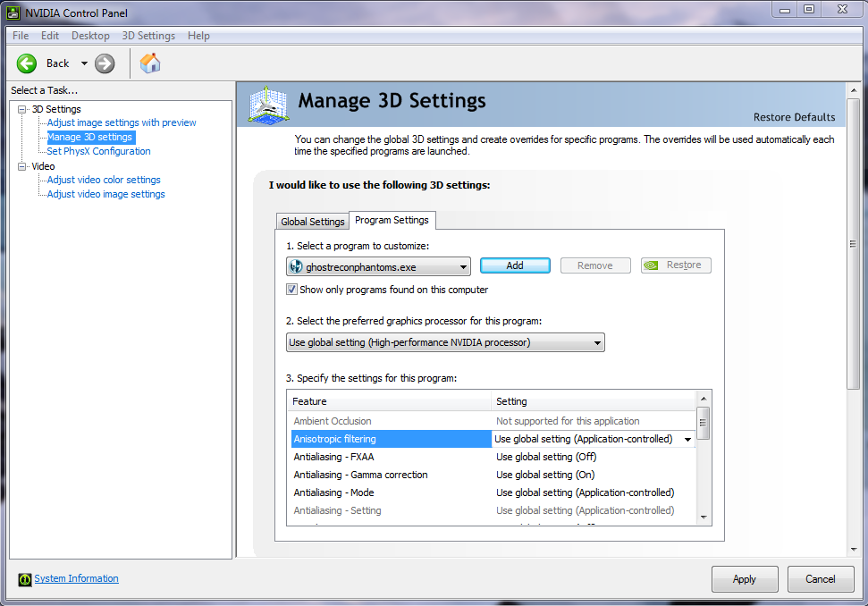868x606 pixels.
Task: Open the Help menu
Action: (x=198, y=36)
